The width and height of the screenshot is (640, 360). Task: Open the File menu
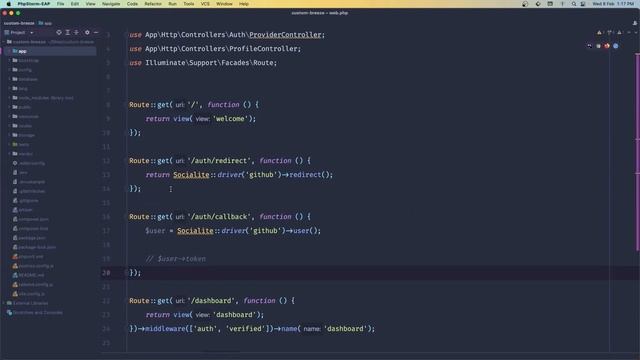click(60, 4)
